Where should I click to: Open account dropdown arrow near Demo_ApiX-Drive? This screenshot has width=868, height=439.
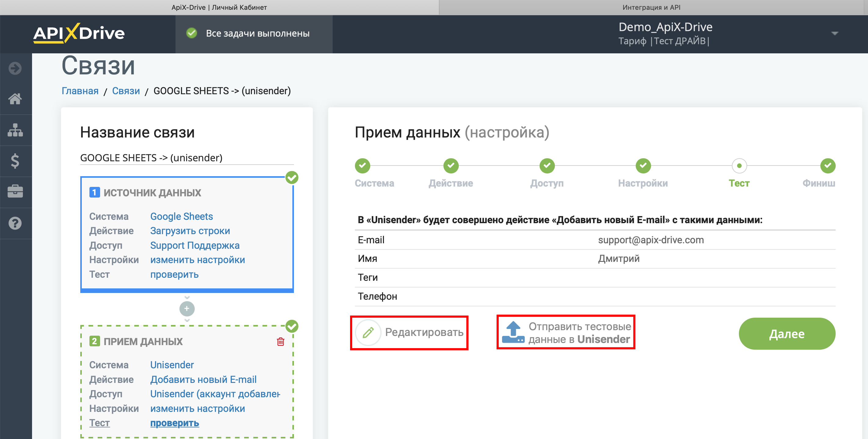(835, 33)
